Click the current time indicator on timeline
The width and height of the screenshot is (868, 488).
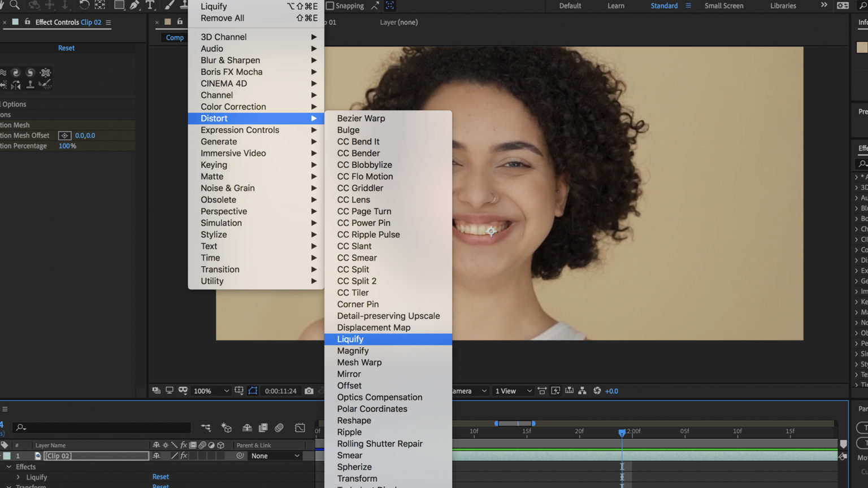coord(622,433)
